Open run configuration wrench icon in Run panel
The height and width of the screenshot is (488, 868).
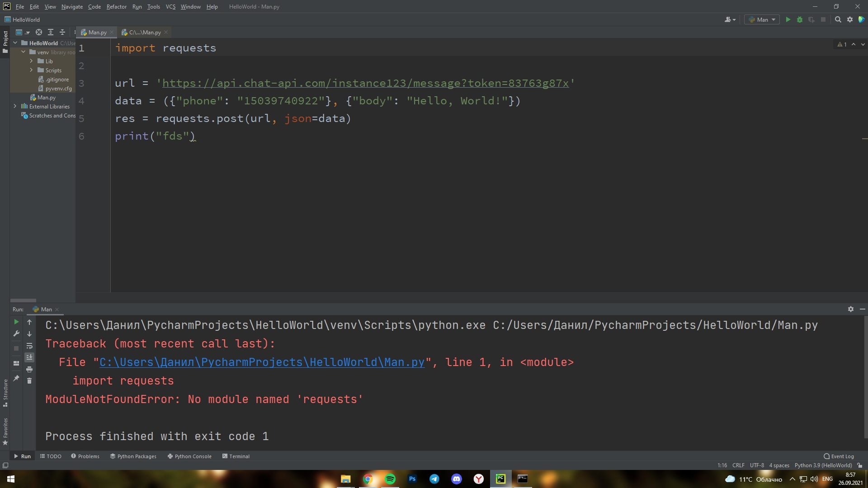click(16, 333)
